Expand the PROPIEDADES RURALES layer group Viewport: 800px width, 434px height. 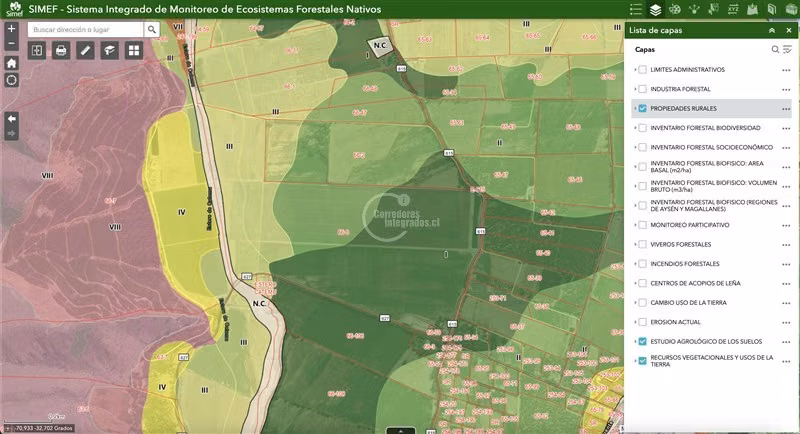coord(635,108)
